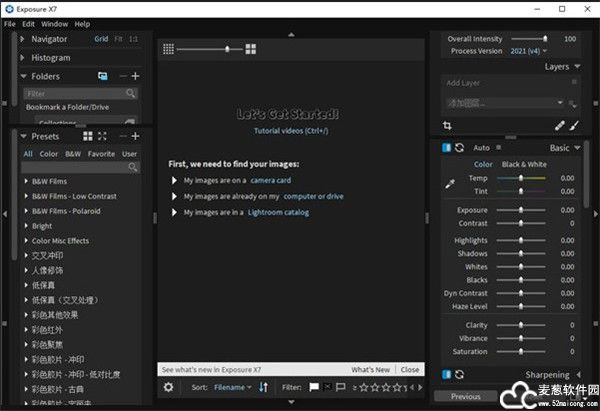Close the what's new banner
This screenshot has width=600, height=411.
pos(410,370)
